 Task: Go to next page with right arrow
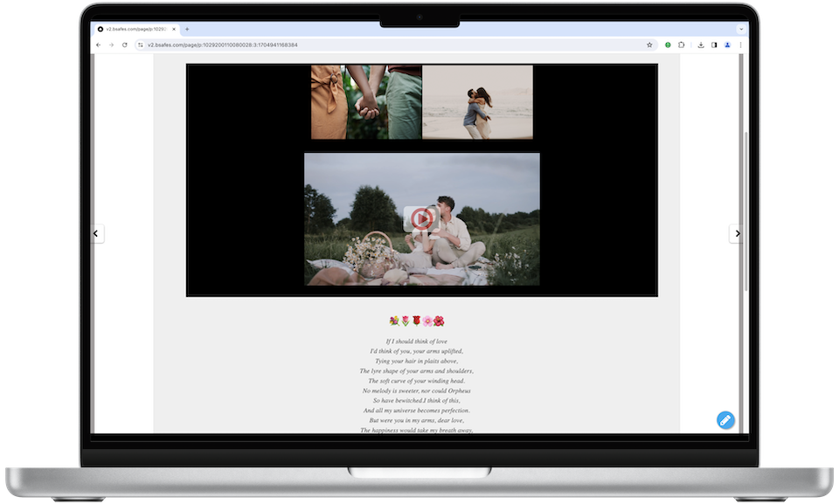tap(737, 233)
